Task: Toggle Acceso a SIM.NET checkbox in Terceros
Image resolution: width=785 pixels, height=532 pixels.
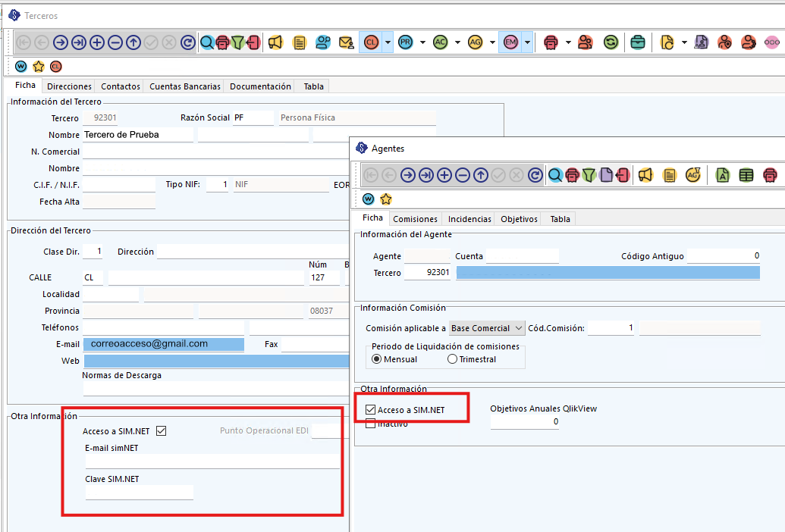Action: click(x=161, y=431)
